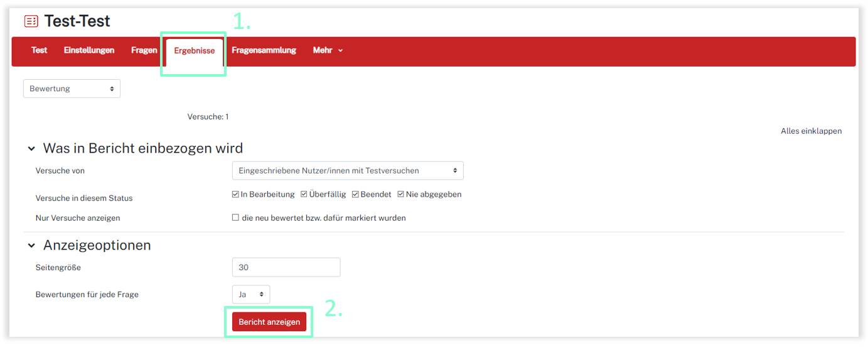Go to the Fragensammlung tab
This screenshot has width=868, height=350.
(x=264, y=50)
